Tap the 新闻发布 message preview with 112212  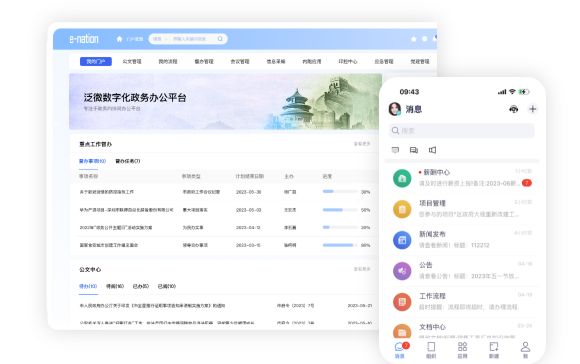coord(454,245)
